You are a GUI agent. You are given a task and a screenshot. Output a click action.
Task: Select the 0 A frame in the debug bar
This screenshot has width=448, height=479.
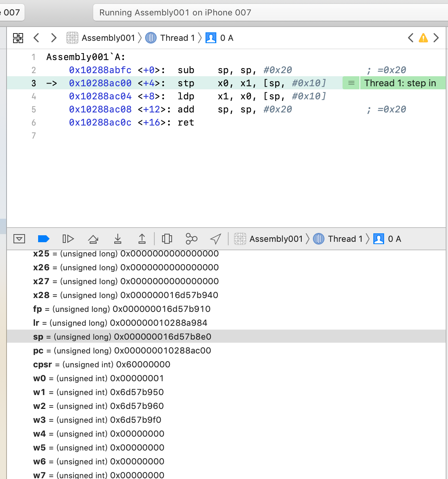(388, 239)
